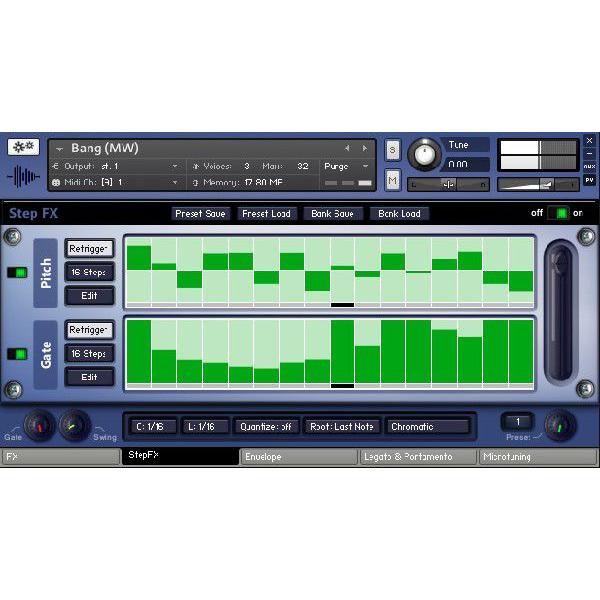Click the Tune value field showing 0.00
The height and width of the screenshot is (600, 600).
click(x=466, y=165)
